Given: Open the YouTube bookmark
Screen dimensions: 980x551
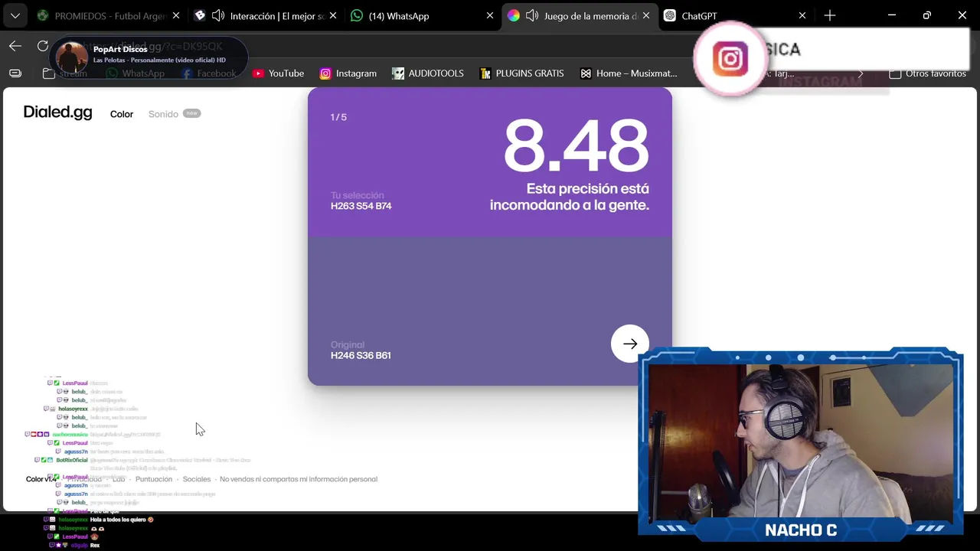Looking at the screenshot, I should (x=279, y=73).
